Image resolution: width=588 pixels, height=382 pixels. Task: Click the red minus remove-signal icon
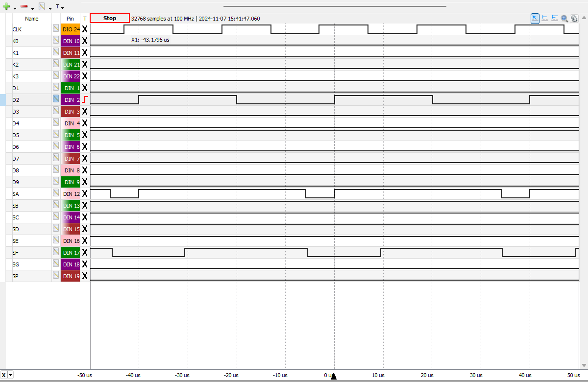(x=24, y=7)
